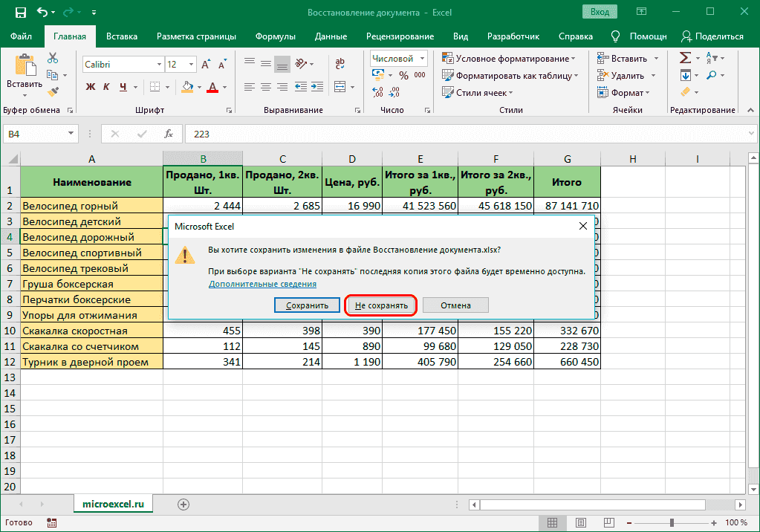Screen dimensions: 760x532
Task: Open the Дополнительные сведения link
Action: point(262,284)
